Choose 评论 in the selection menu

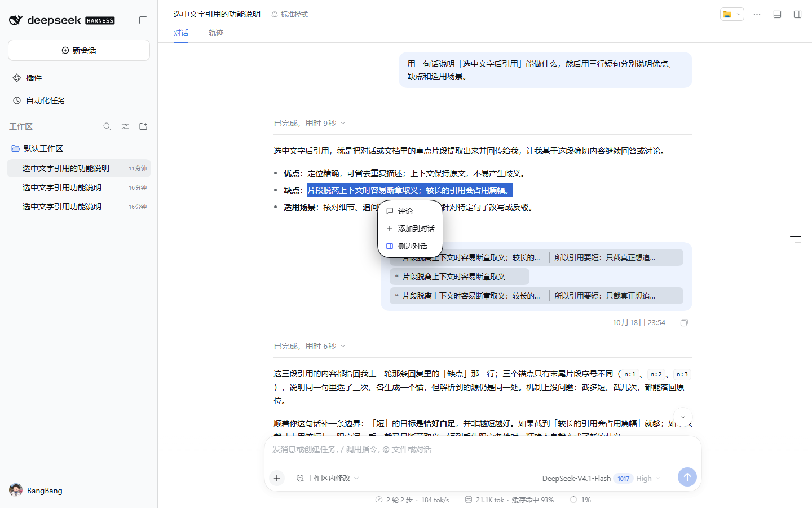pos(410,211)
